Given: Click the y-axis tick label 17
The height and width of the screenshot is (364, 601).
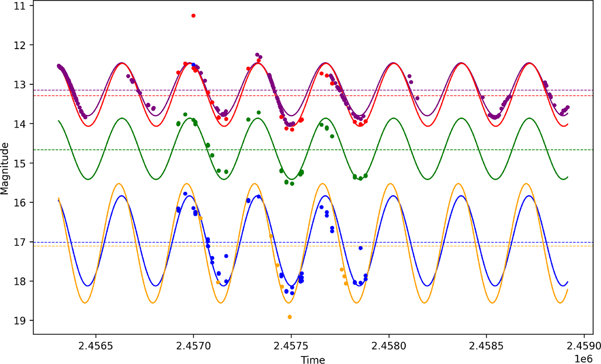Looking at the screenshot, I should 22,242.
